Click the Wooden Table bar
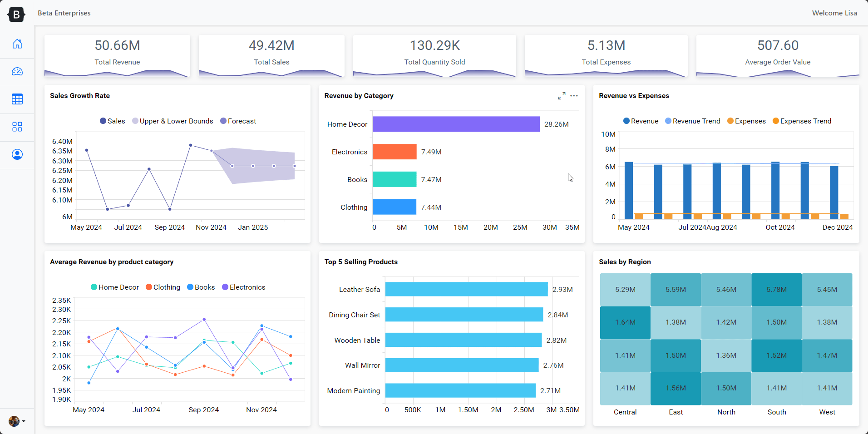This screenshot has height=434, width=868. [464, 340]
